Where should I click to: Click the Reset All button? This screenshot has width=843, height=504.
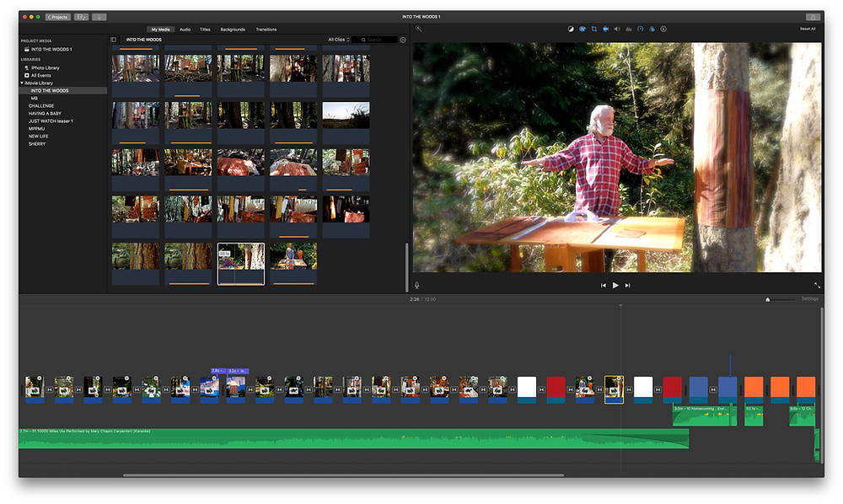808,29
